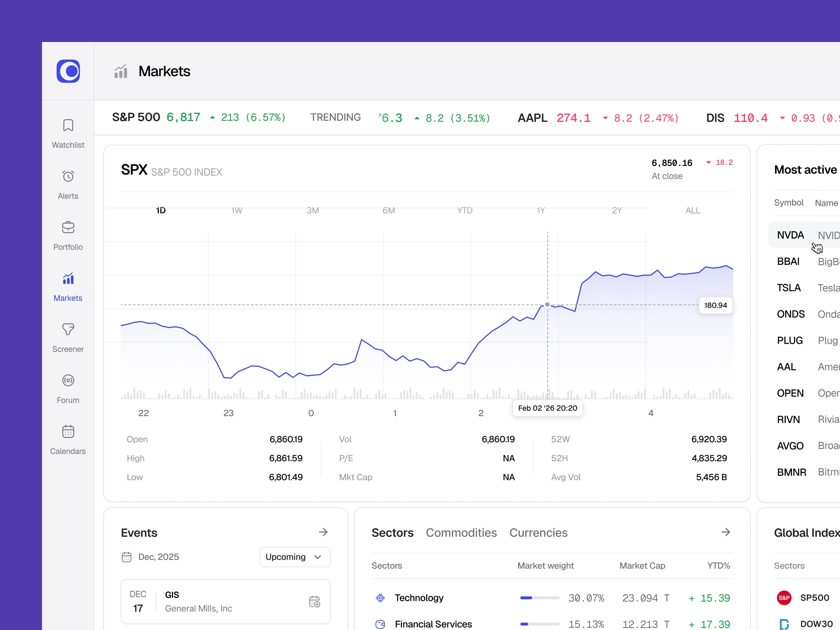Open the Calendars sidebar icon
The width and height of the screenshot is (840, 630).
pos(68,431)
